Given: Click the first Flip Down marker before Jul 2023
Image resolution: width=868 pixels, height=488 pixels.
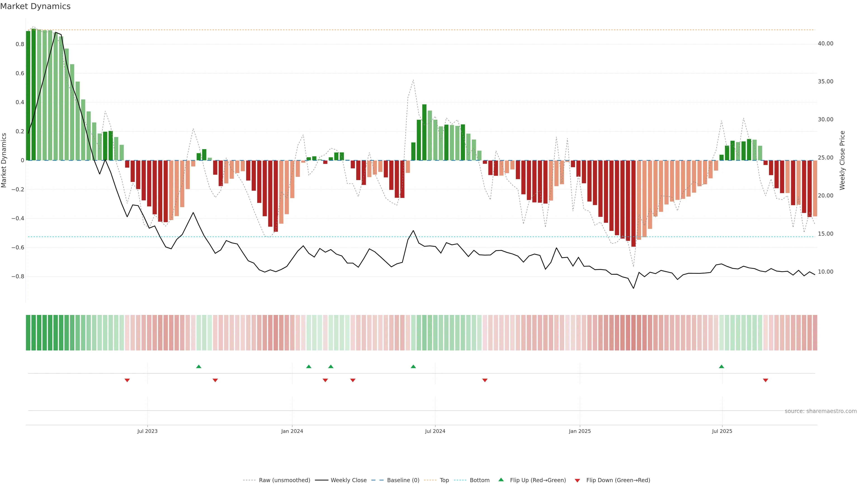Looking at the screenshot, I should click(x=127, y=380).
